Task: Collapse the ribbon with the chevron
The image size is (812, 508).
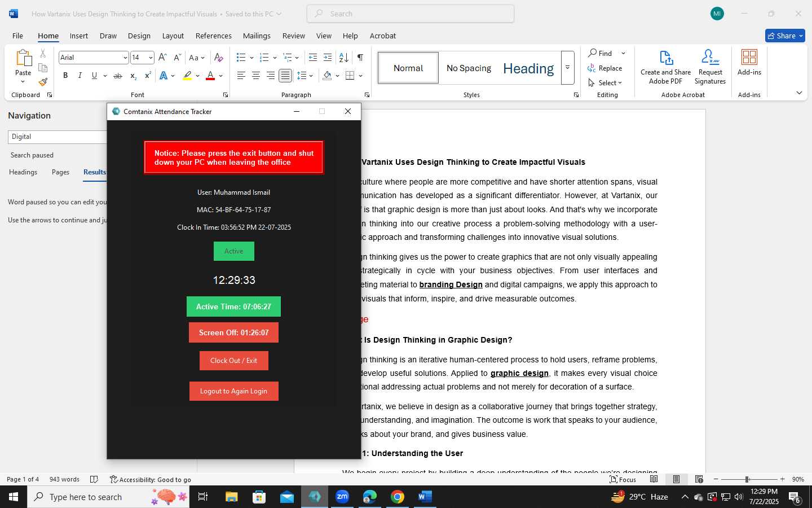Action: pyautogui.click(x=799, y=93)
